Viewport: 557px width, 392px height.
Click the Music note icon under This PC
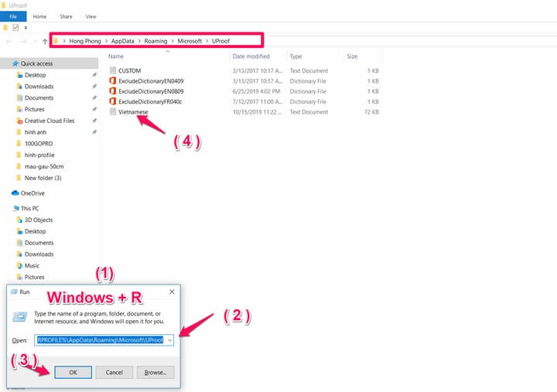(19, 266)
